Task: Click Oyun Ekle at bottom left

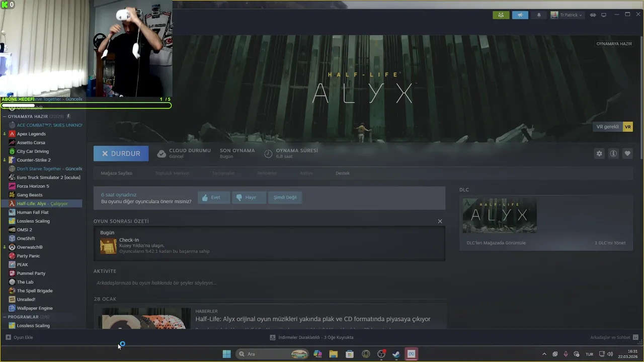Action: click(19, 337)
